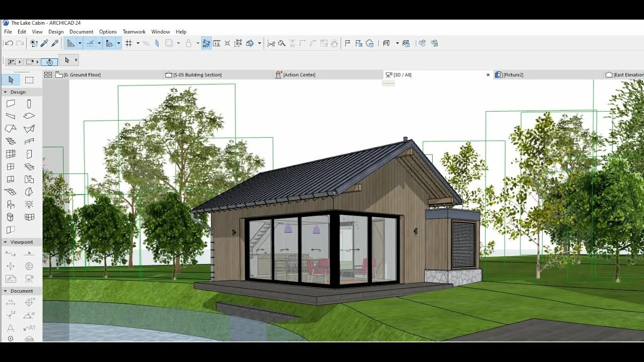This screenshot has width=644, height=362.
Task: Select the Zone tool
Action: coord(29,179)
